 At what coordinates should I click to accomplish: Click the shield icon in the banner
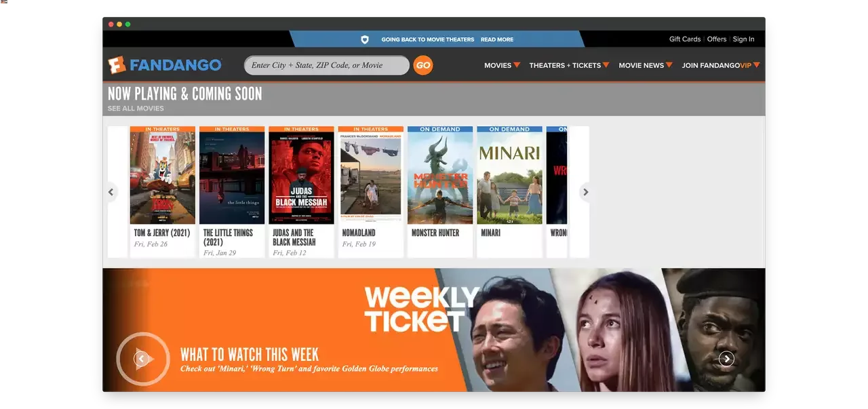(x=365, y=39)
